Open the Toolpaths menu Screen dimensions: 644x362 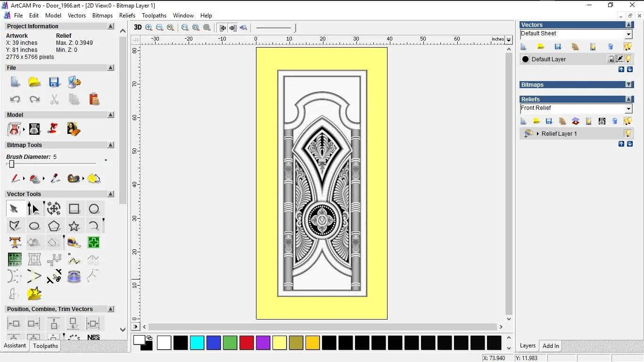pyautogui.click(x=154, y=15)
